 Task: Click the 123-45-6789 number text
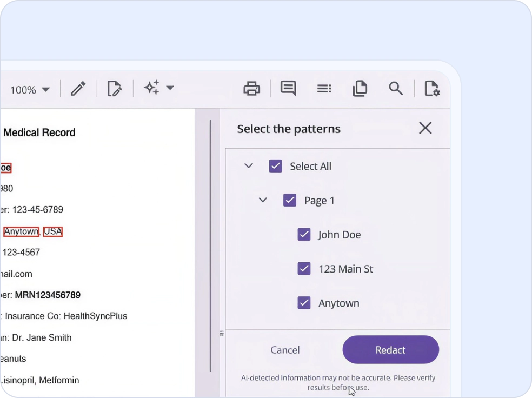click(x=38, y=210)
